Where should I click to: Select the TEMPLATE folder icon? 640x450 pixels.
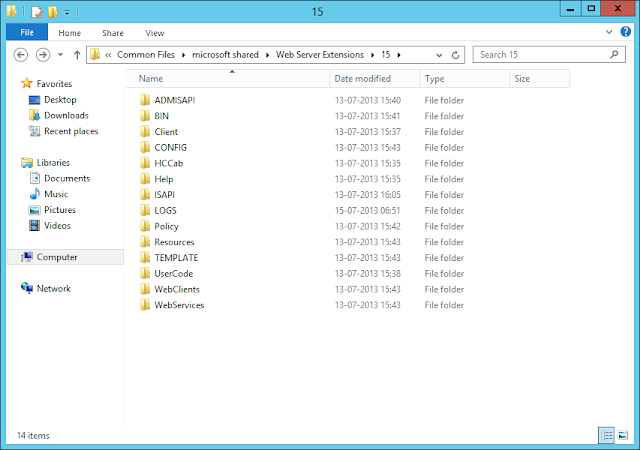[145, 258]
